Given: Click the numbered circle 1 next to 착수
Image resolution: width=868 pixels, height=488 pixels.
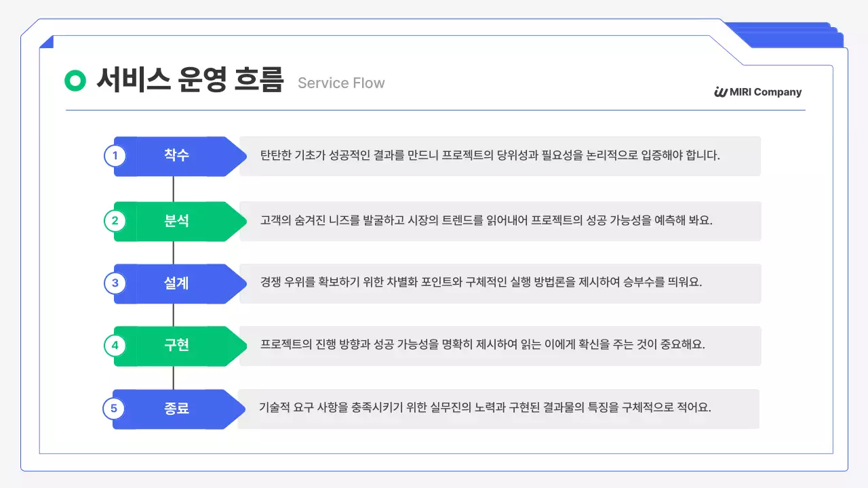Looking at the screenshot, I should coord(115,155).
